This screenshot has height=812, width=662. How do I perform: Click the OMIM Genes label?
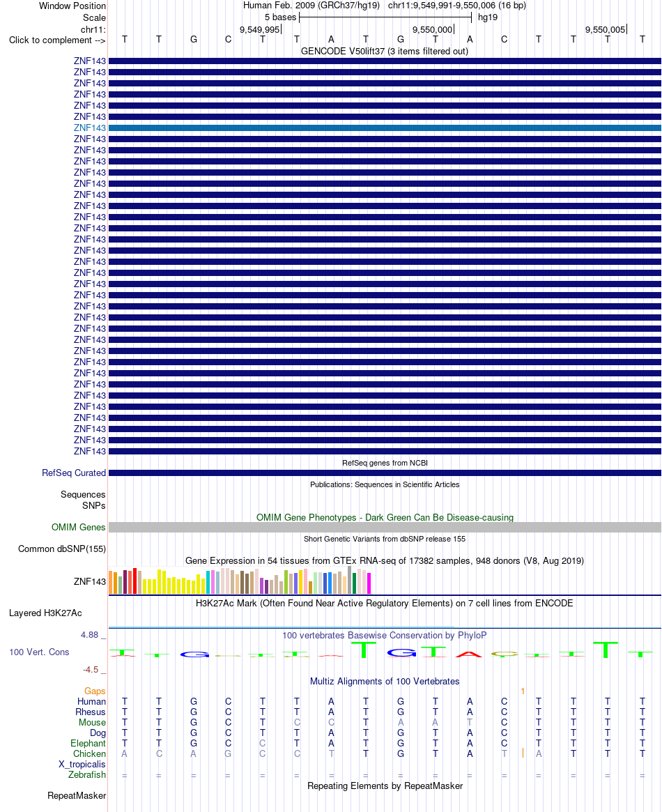[79, 527]
